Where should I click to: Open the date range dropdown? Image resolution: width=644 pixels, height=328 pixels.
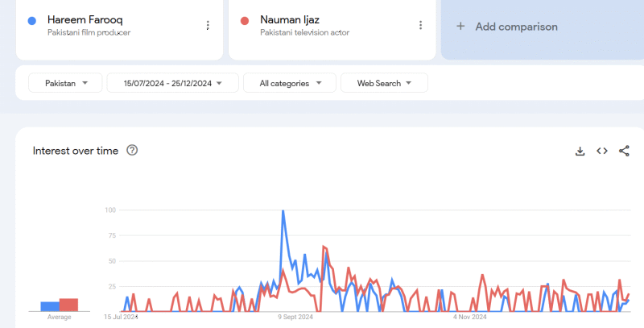(172, 83)
